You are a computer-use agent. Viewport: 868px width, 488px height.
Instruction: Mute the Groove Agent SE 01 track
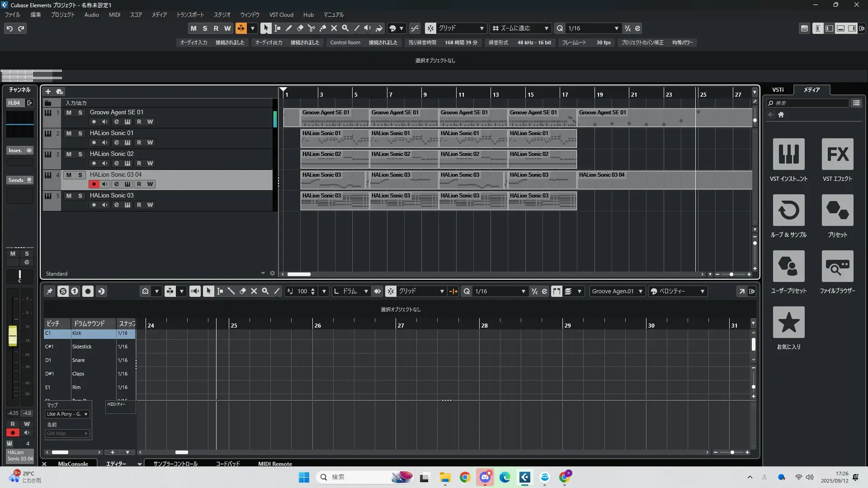tap(69, 113)
